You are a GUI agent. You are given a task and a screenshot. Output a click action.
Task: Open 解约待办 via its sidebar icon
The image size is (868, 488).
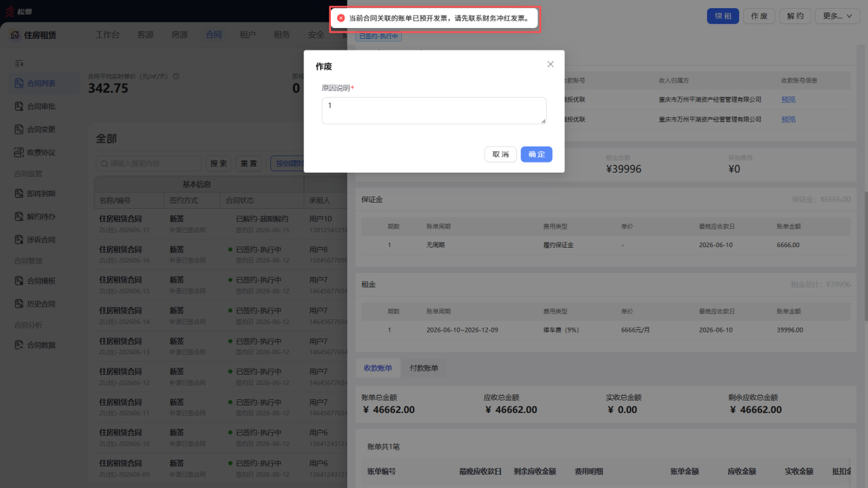[19, 217]
